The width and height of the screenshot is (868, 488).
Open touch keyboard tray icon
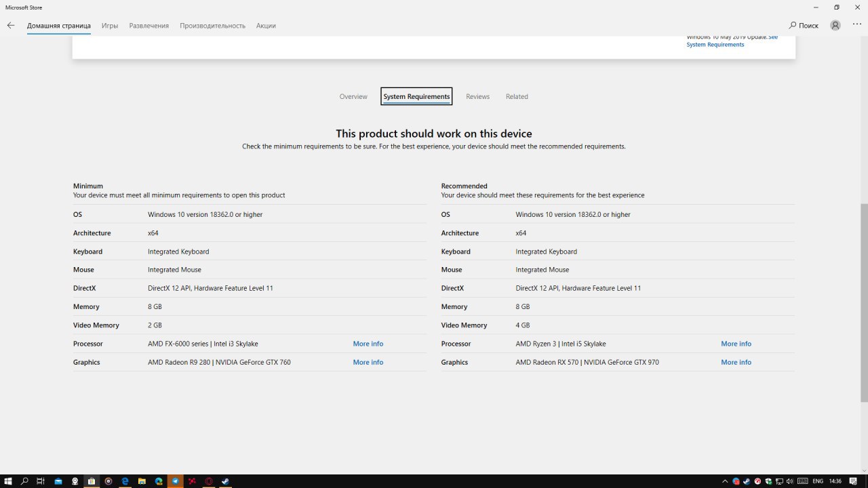pyautogui.click(x=802, y=481)
